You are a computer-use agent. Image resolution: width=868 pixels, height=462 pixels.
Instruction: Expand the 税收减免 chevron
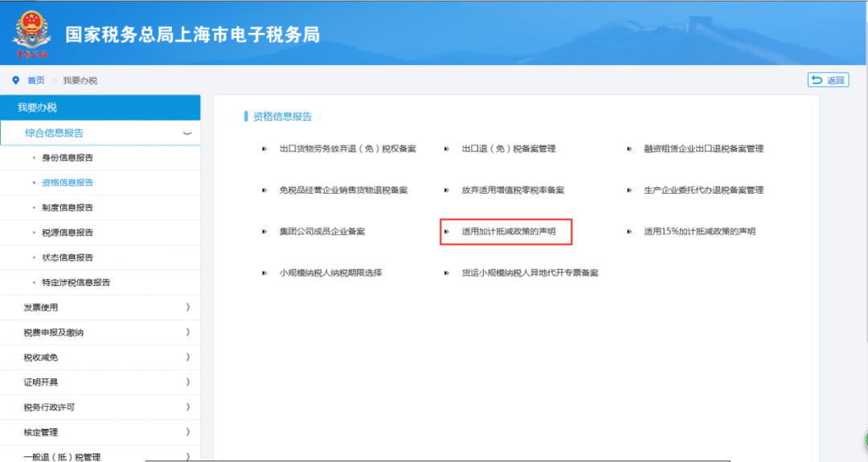coord(188,357)
